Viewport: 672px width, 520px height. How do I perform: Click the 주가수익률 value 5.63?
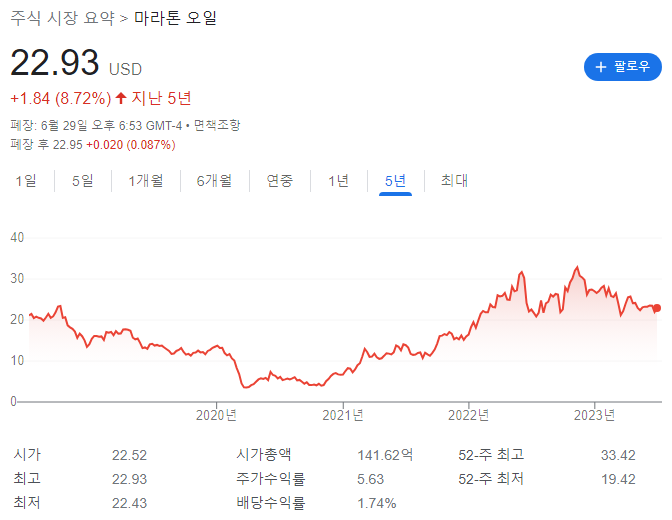370,479
